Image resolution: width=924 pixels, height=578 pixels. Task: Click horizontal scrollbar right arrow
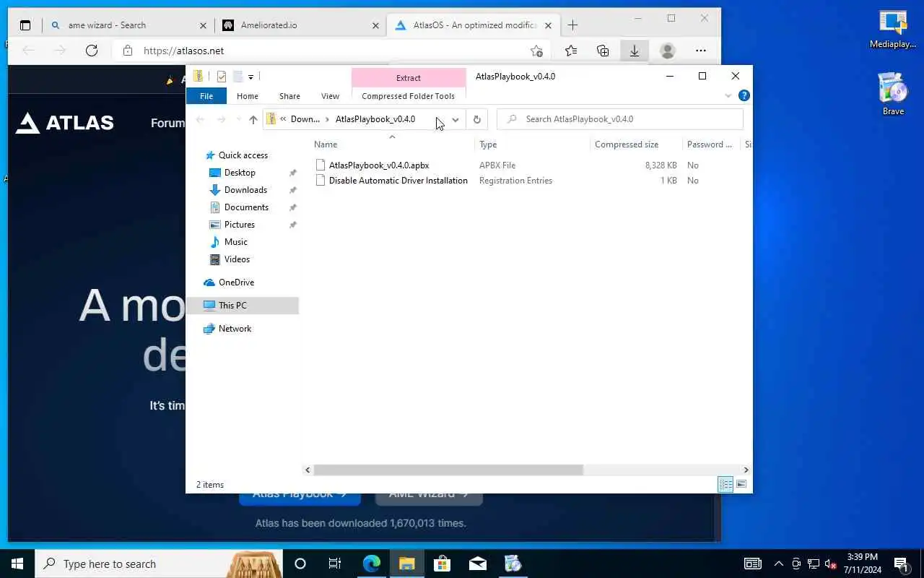coord(746,470)
